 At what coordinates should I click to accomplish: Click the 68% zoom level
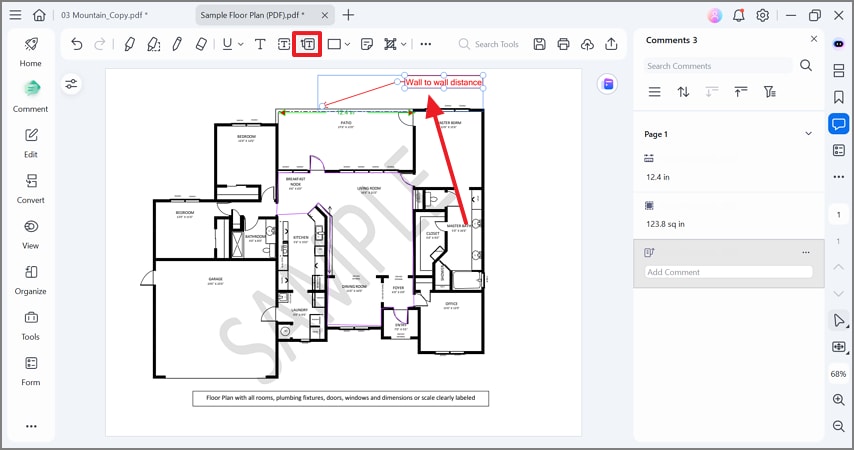(x=838, y=374)
